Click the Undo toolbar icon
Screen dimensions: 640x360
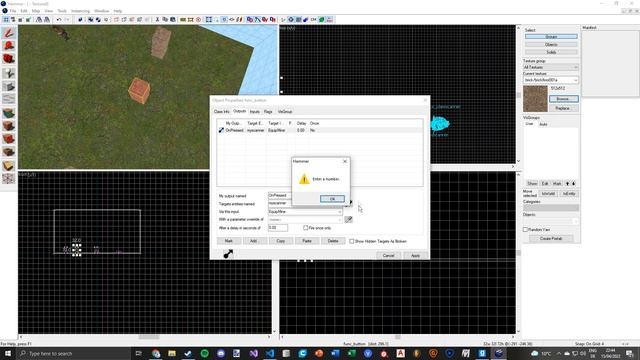click(x=59, y=20)
